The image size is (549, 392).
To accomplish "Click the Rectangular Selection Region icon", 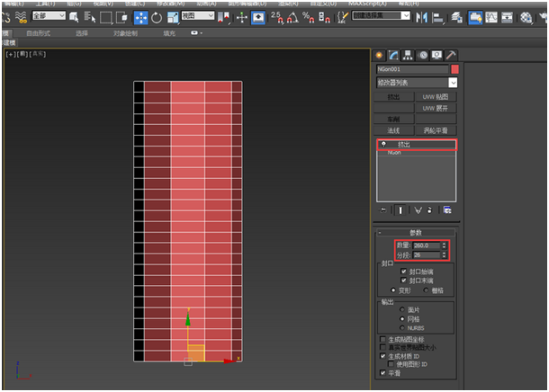I will (x=105, y=17).
